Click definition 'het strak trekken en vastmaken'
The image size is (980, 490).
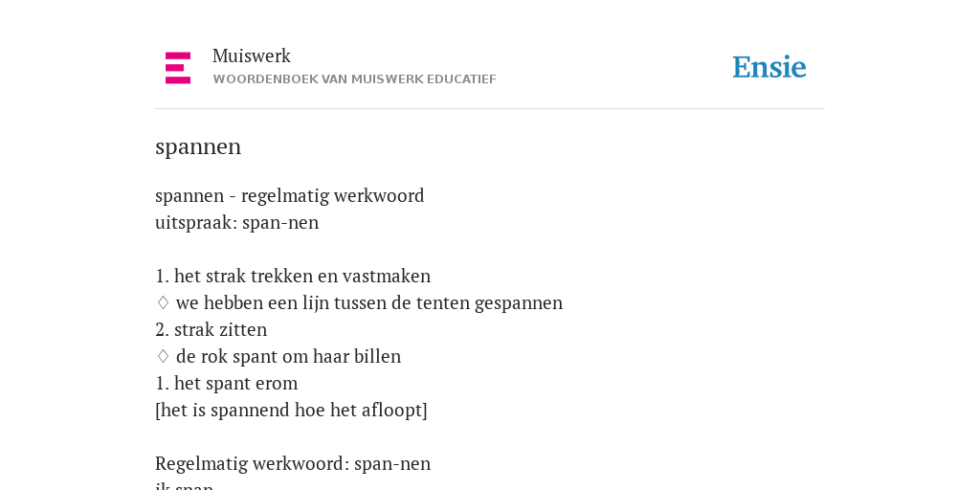point(302,276)
